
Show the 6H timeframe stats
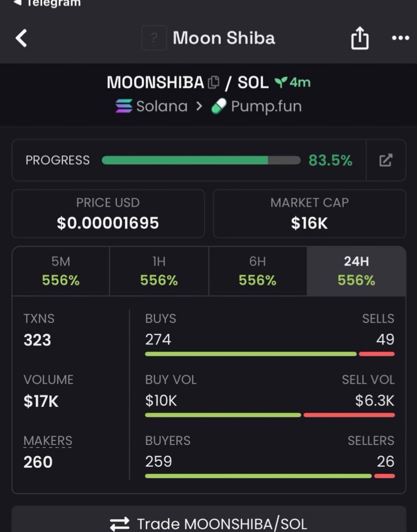pyautogui.click(x=257, y=271)
